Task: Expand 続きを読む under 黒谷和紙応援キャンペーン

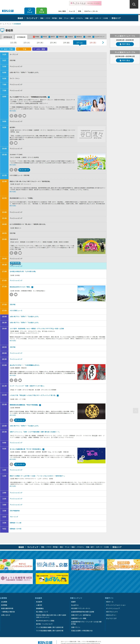Action: click(x=13, y=206)
